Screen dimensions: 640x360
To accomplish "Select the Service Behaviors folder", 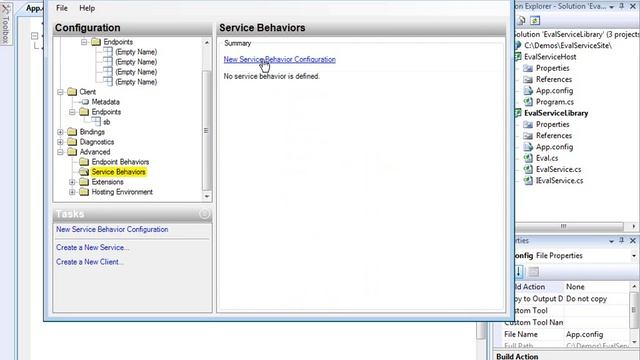I will click(x=118, y=172).
